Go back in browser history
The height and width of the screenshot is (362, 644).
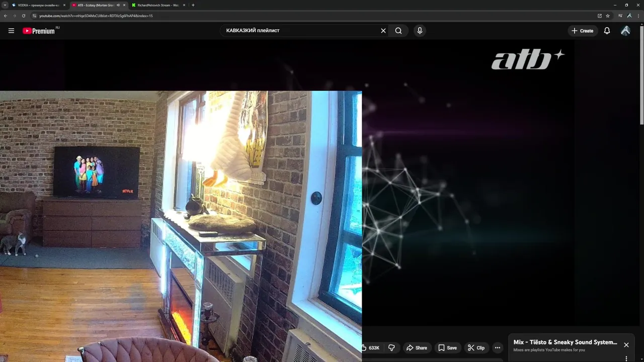6,16
